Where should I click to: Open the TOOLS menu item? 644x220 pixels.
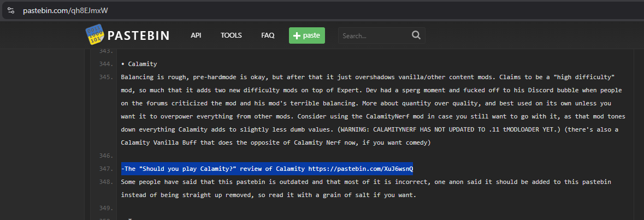231,35
